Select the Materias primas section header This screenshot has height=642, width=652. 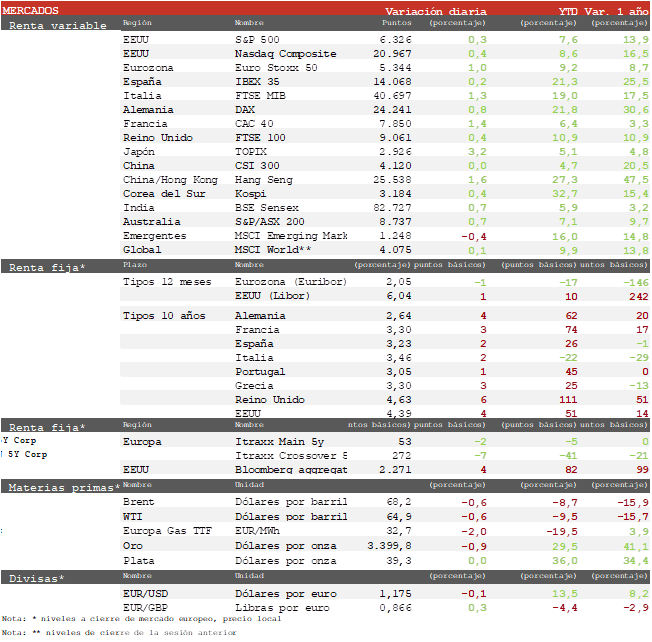point(65,488)
